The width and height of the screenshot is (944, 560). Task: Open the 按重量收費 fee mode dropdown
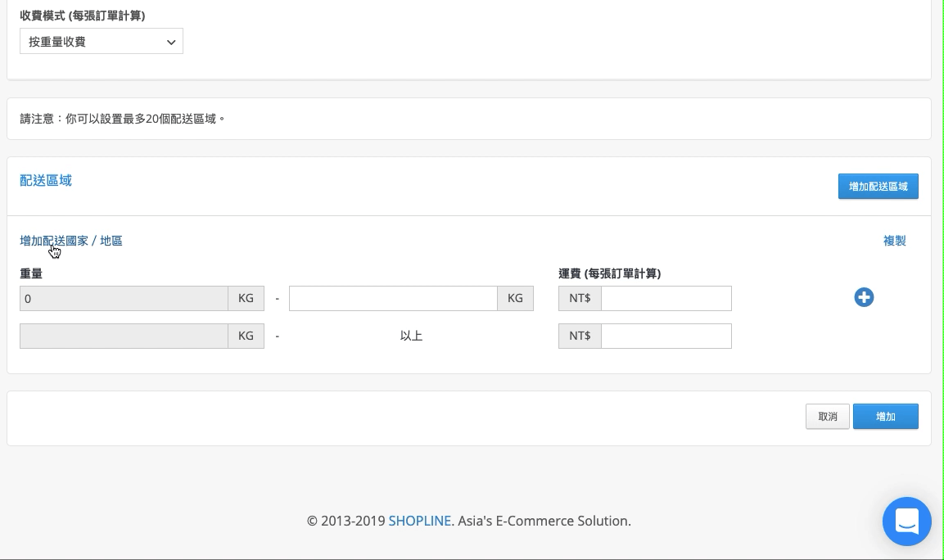(x=102, y=42)
